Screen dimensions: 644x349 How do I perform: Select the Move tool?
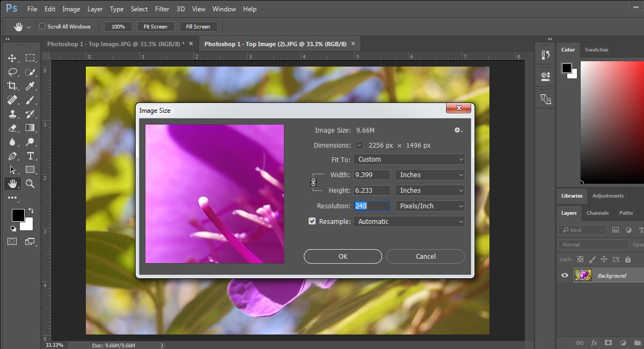pyautogui.click(x=12, y=58)
